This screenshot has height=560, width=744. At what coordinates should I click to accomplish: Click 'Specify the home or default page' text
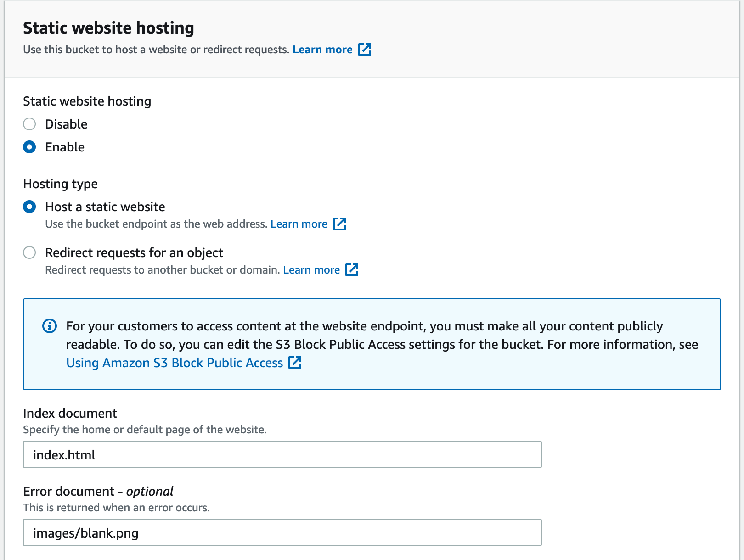point(145,430)
